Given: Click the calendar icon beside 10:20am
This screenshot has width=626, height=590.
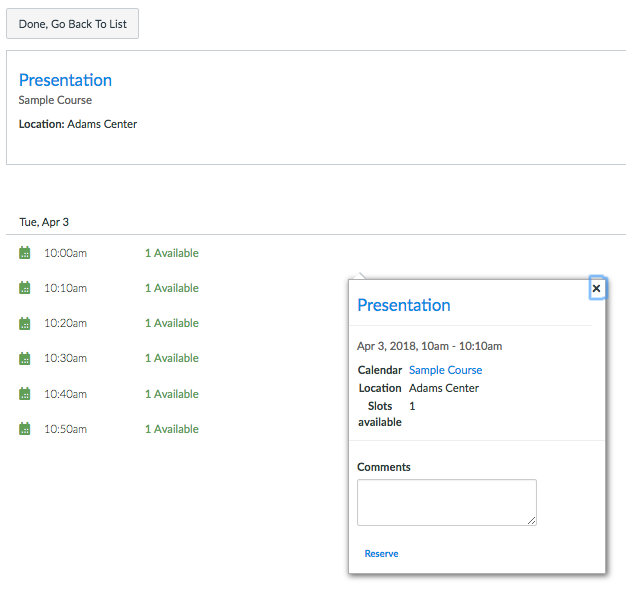Looking at the screenshot, I should (25, 323).
